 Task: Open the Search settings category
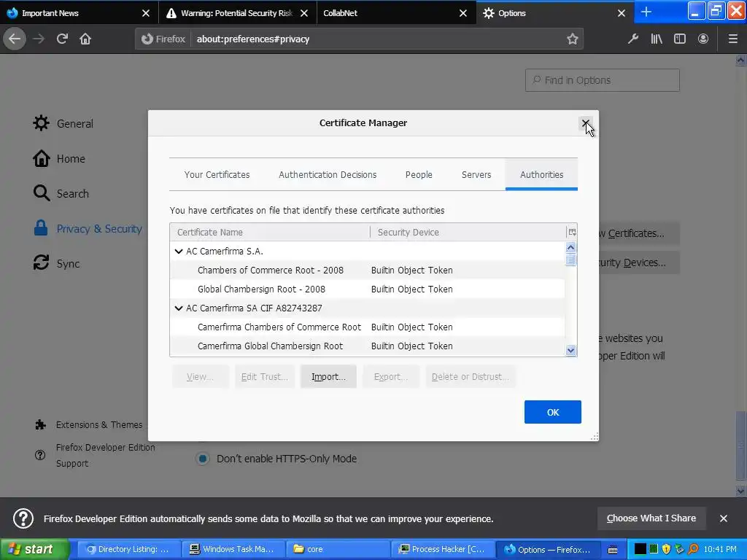61,193
